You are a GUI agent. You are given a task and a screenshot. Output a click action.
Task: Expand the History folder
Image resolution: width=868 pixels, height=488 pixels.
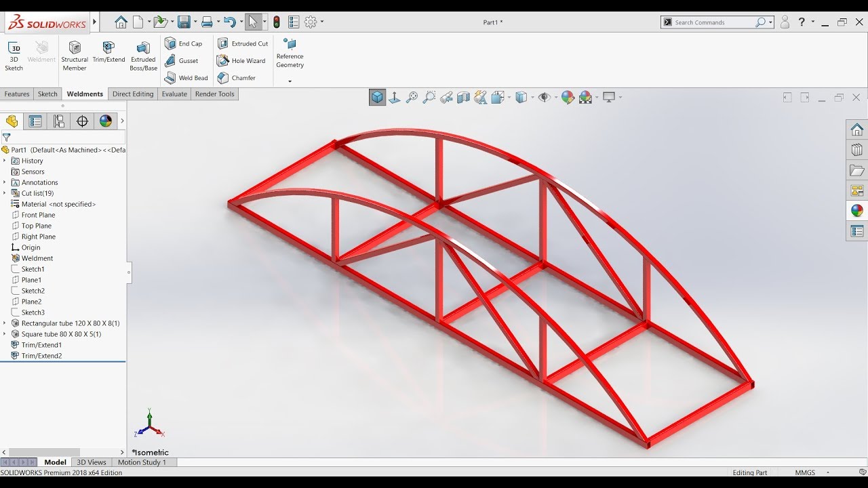(5, 161)
